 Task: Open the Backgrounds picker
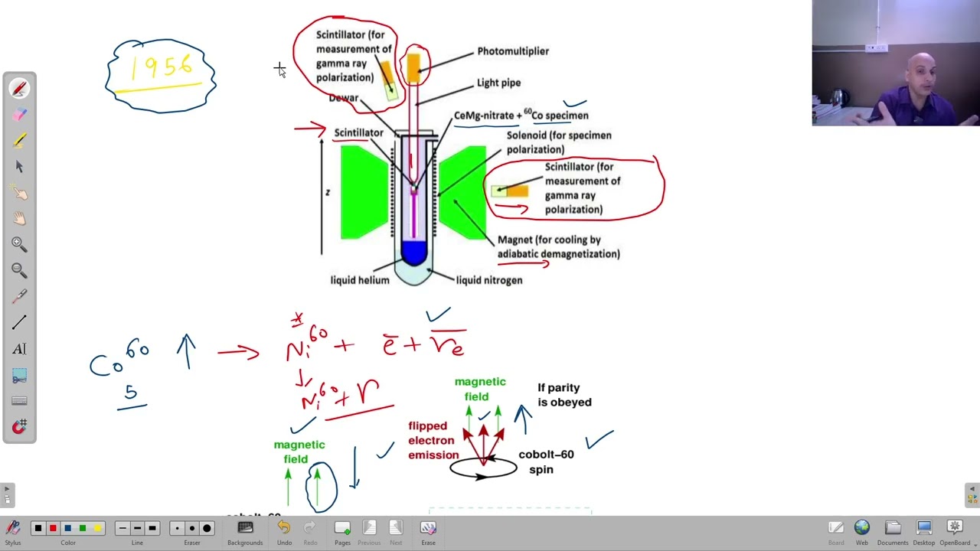(245, 532)
